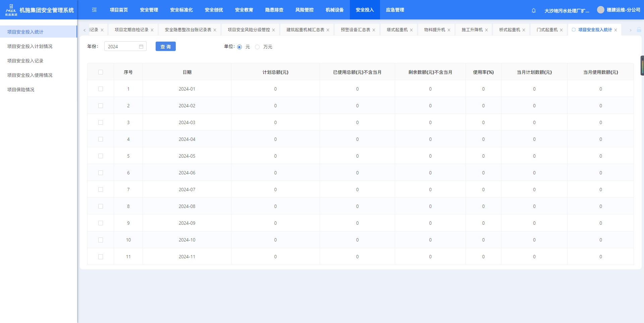Open the 穗建运维-分公司 user menu

(x=623, y=10)
